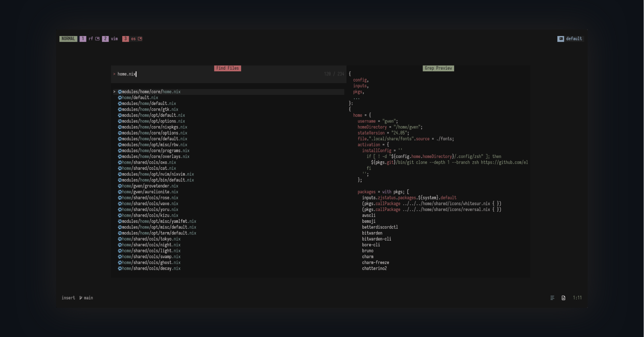The width and height of the screenshot is (644, 337).
Task: Click nix icon of home/gwen/grovetender.nix
Action: pos(120,186)
